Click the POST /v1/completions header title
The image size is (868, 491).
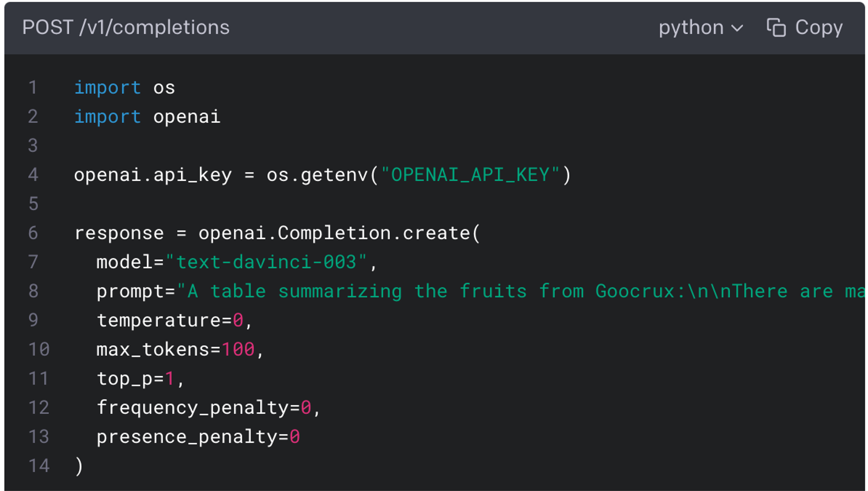point(125,28)
